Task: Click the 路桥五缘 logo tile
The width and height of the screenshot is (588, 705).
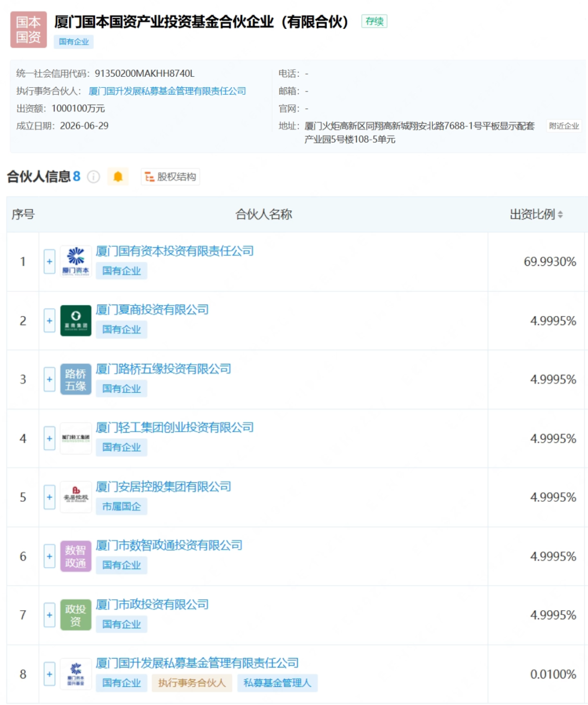Action: (76, 379)
